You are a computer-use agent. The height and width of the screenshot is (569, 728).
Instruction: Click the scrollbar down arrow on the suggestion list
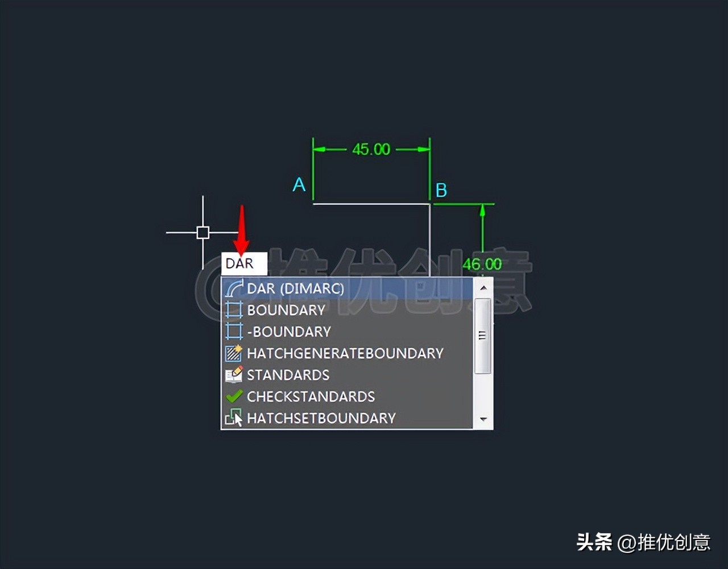point(483,419)
